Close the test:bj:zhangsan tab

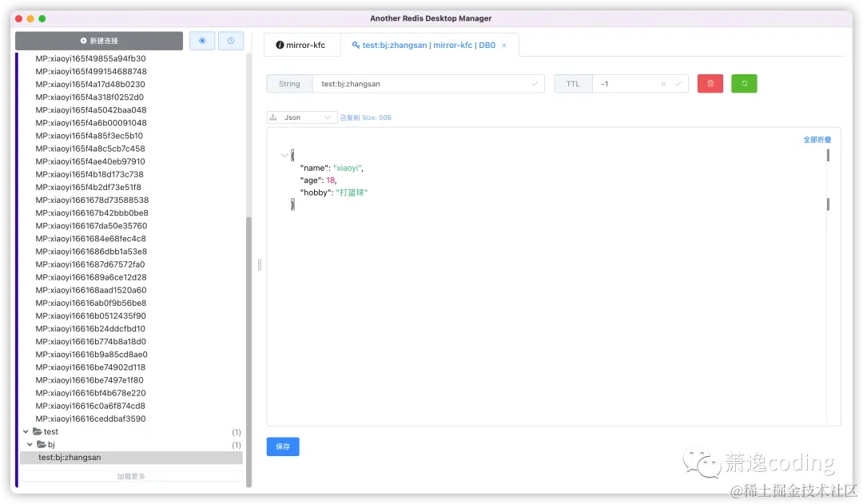click(503, 45)
